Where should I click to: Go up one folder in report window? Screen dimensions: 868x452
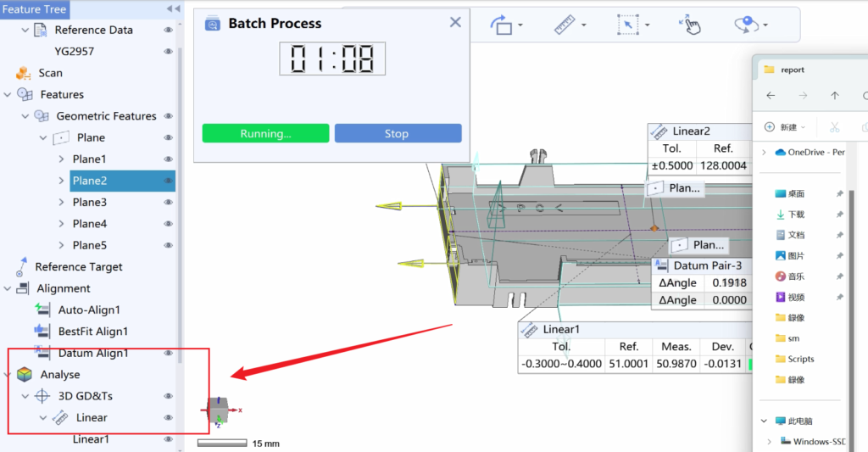pyautogui.click(x=835, y=96)
